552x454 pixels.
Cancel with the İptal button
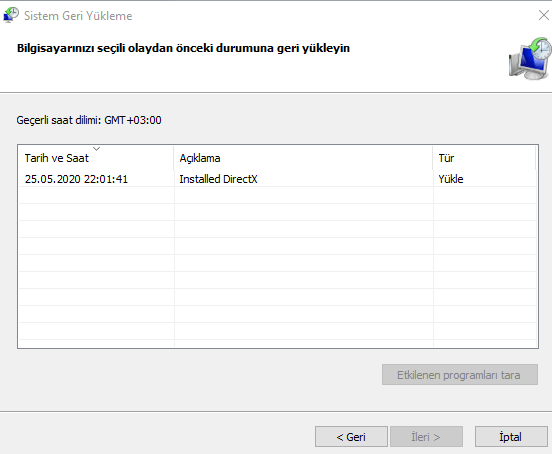tap(511, 437)
